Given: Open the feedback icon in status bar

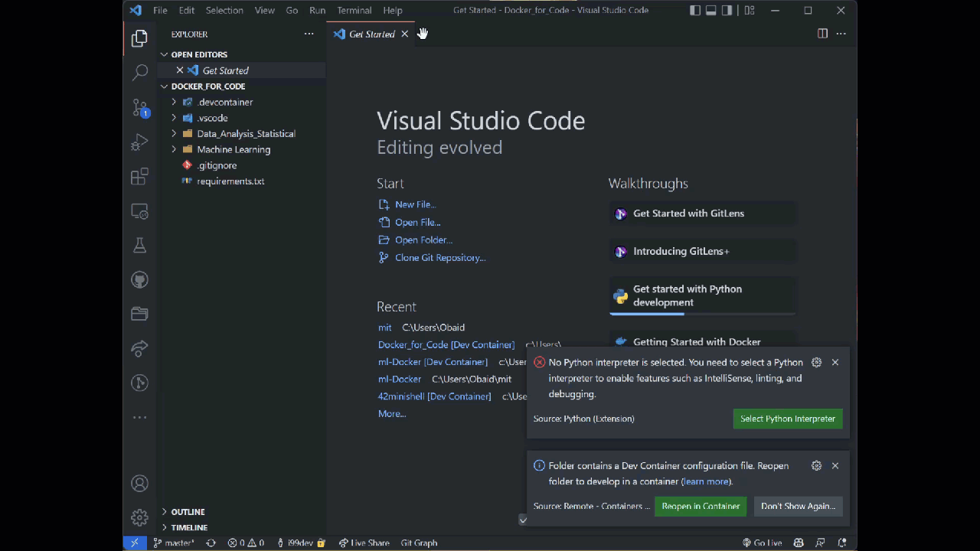Looking at the screenshot, I should 820,543.
